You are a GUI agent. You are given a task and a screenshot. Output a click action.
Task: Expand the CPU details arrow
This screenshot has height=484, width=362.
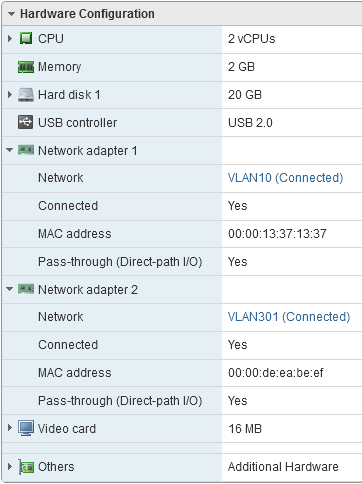coord(10,39)
